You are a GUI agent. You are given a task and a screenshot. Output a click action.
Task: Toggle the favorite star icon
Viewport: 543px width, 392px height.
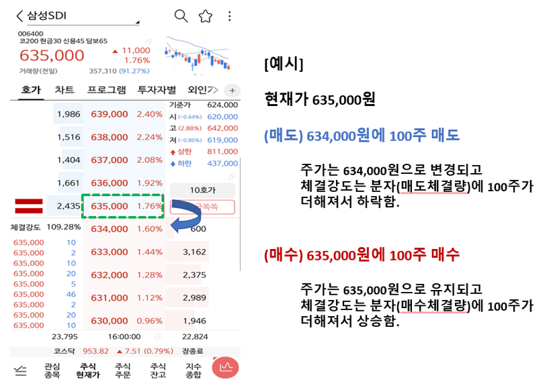(x=206, y=16)
